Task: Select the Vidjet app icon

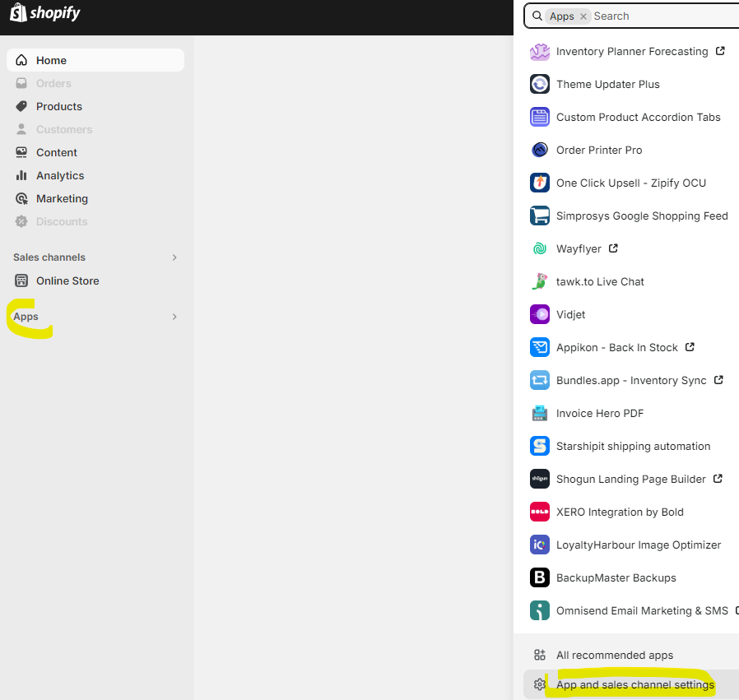Action: pos(539,314)
